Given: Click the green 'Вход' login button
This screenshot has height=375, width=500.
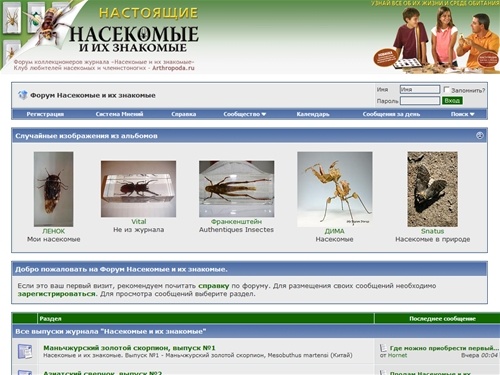Looking at the screenshot, I should click(x=452, y=101).
